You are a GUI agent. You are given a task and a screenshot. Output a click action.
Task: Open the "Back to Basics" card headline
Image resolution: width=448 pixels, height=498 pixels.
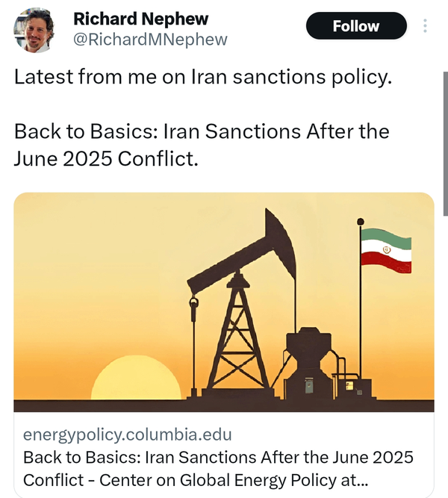click(x=218, y=457)
